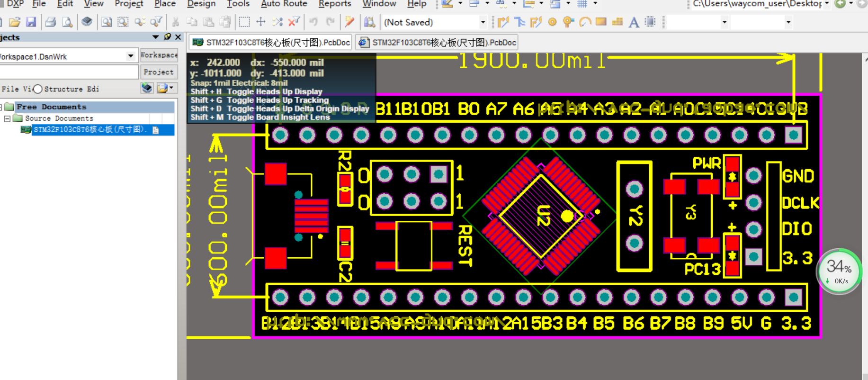Switch to the second STM32F103C8T6 PcbDoc tab
The width and height of the screenshot is (868, 380).
(437, 43)
